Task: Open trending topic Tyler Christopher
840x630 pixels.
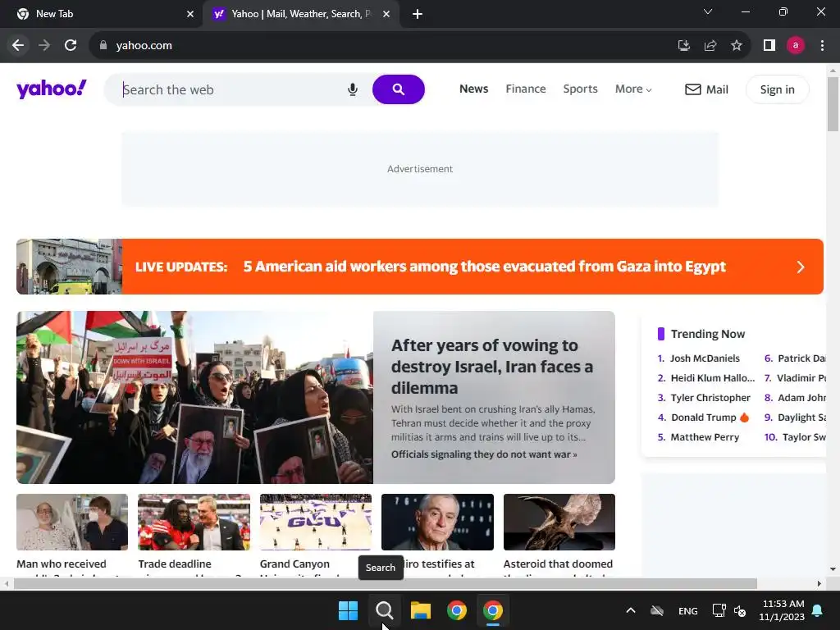Action: (x=710, y=398)
